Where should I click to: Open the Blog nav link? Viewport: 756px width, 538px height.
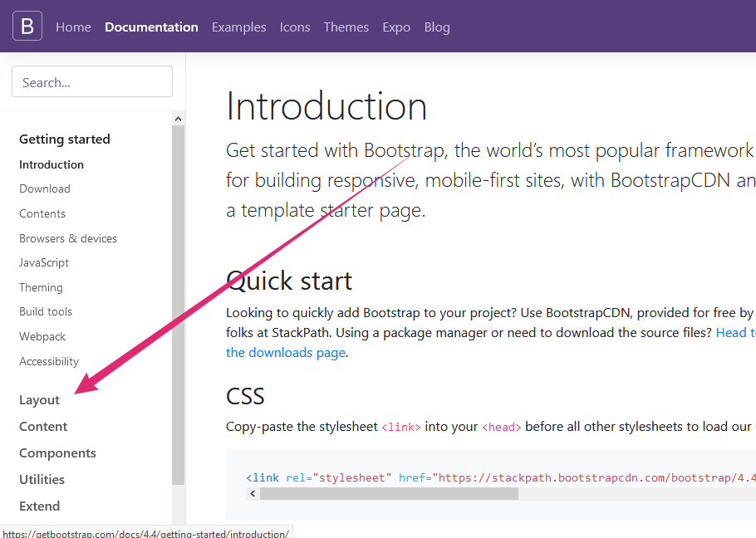[x=437, y=27]
